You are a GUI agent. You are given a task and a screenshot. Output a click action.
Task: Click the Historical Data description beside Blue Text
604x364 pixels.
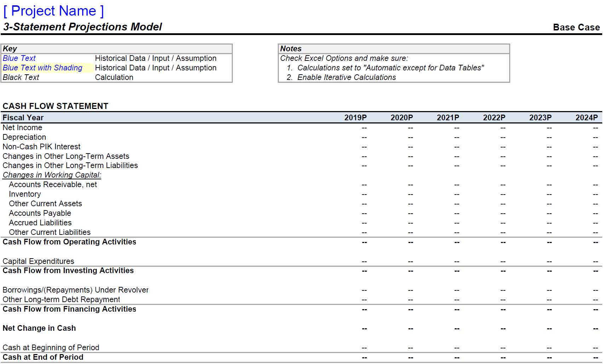[156, 58]
